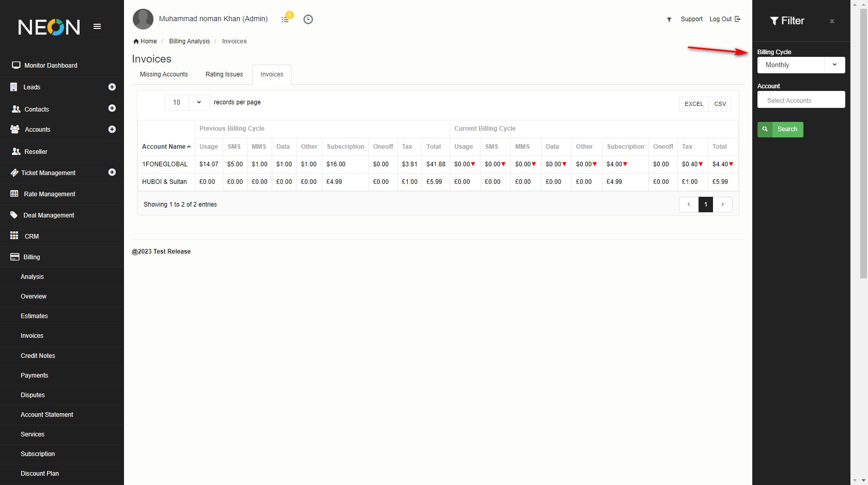
Task: Switch to the Rating Issues tab
Action: 224,74
